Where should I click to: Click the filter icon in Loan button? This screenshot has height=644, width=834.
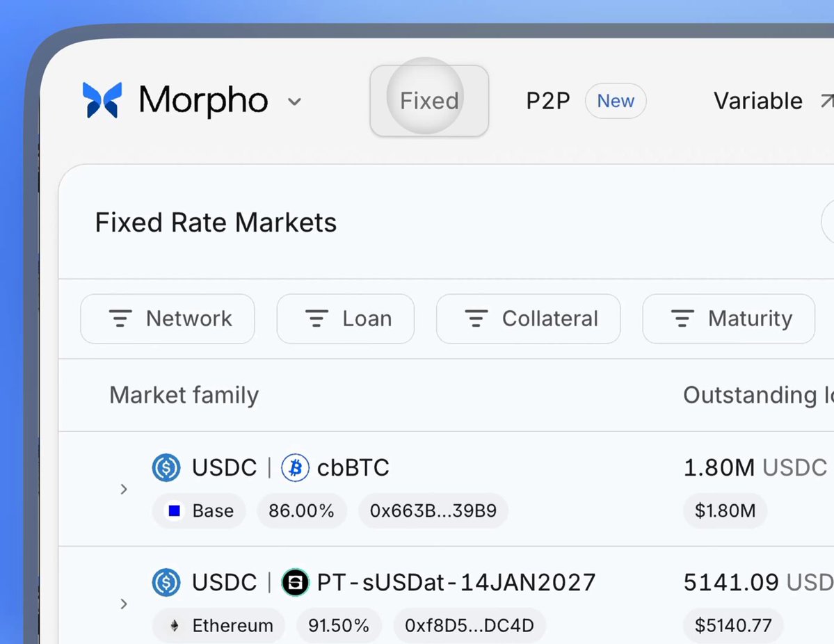(x=316, y=319)
